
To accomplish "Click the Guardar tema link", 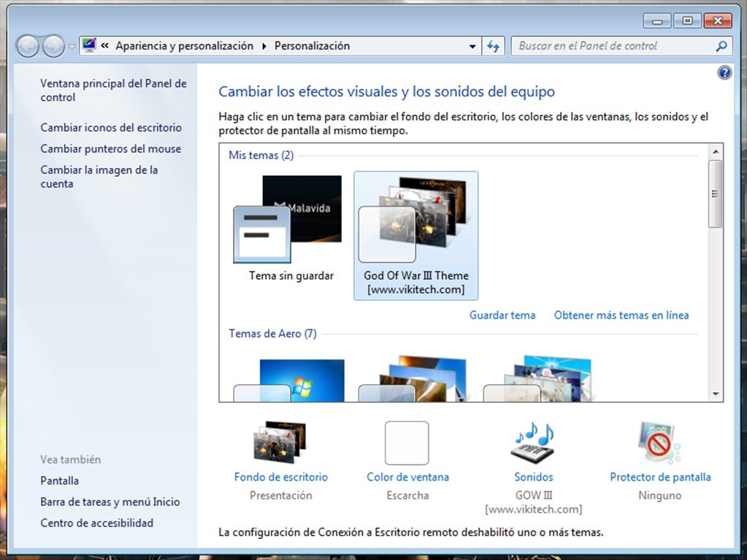I will coord(502,315).
